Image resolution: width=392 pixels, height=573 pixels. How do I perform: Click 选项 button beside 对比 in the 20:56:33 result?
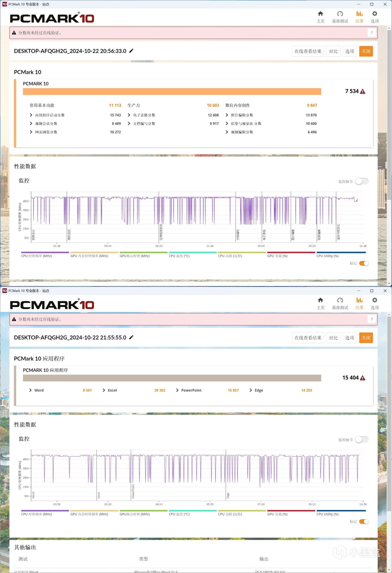pyautogui.click(x=349, y=51)
